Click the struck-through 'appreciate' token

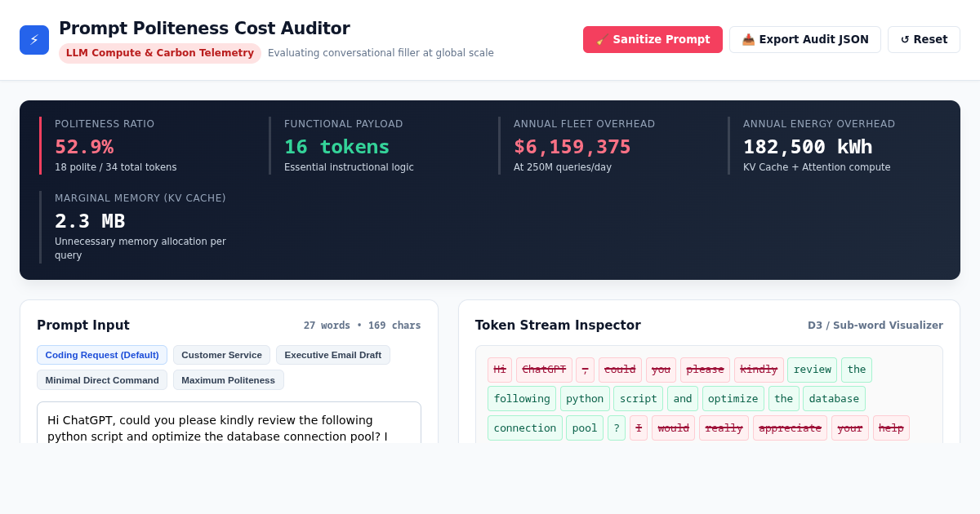pos(790,428)
